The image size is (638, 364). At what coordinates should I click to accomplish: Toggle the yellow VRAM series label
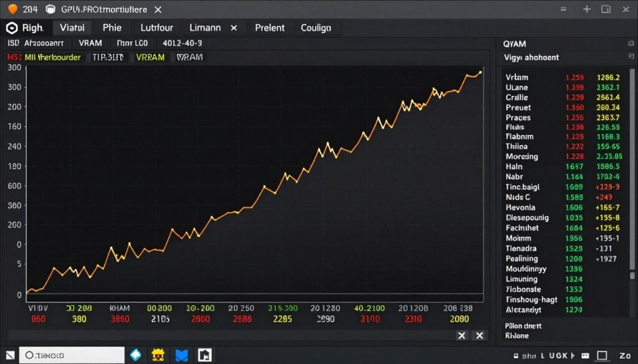[x=150, y=57]
